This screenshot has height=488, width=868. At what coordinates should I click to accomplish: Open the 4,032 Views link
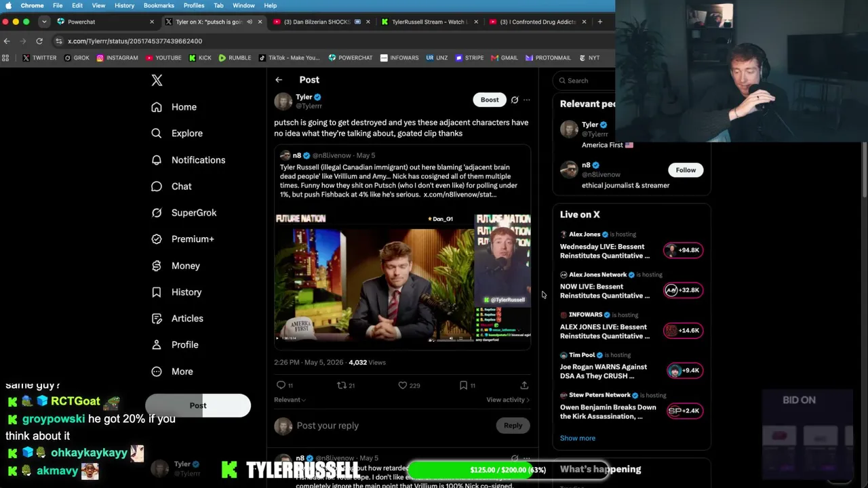367,363
